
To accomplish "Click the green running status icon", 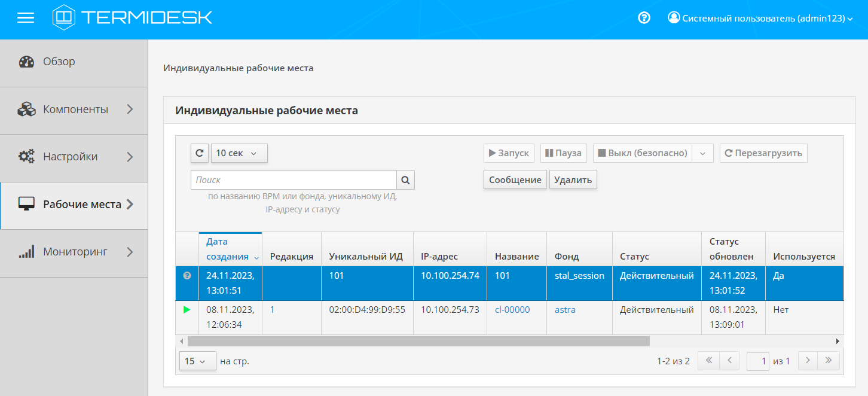I will (x=187, y=310).
